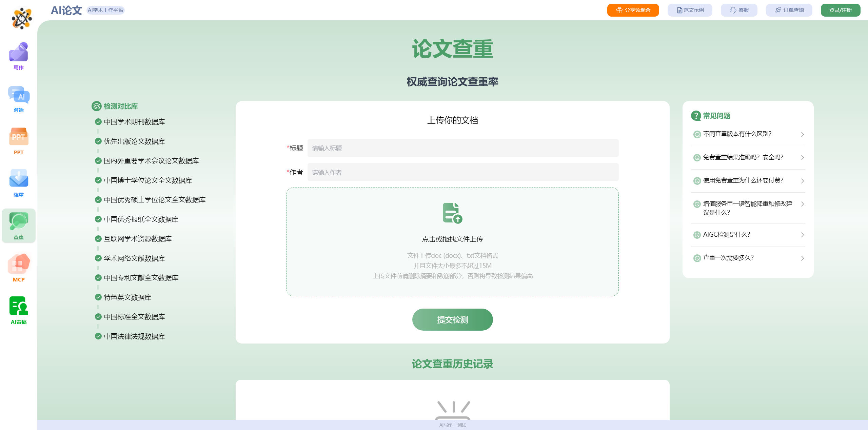Click check icon beside 互联网学术资源数据库
Viewport: 868px width, 430px height.
point(98,239)
